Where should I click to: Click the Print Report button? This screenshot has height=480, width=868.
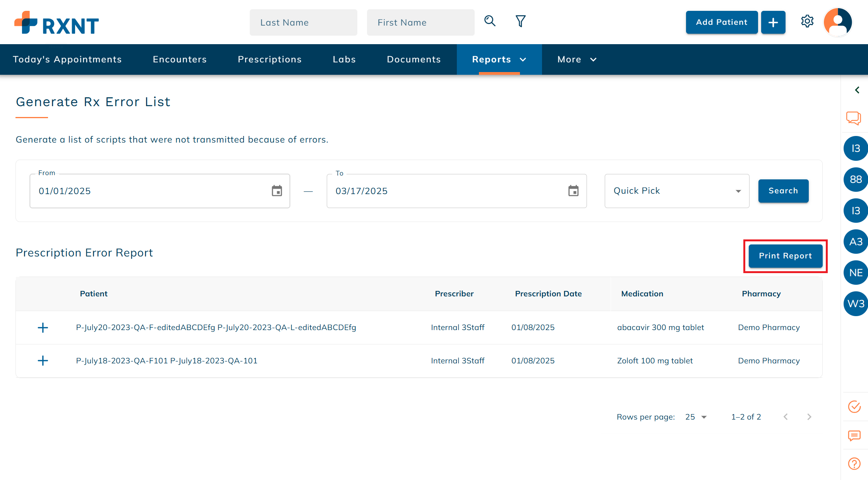(x=785, y=256)
